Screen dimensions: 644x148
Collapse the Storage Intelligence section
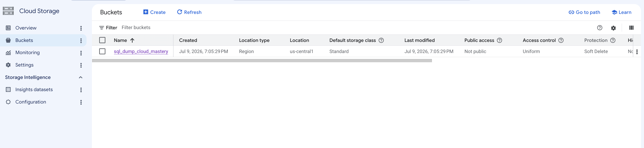pos(81,77)
